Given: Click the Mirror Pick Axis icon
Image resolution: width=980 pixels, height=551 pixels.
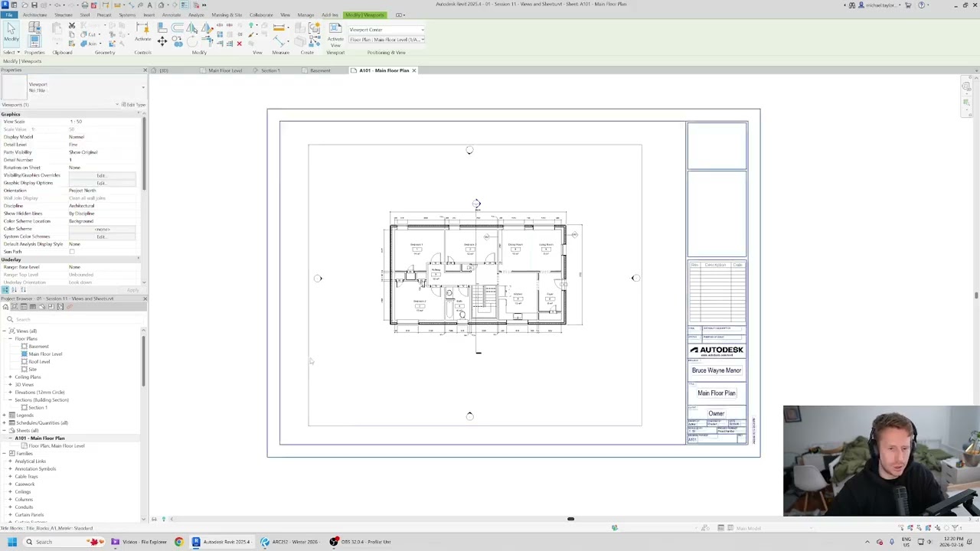Looking at the screenshot, I should click(191, 28).
